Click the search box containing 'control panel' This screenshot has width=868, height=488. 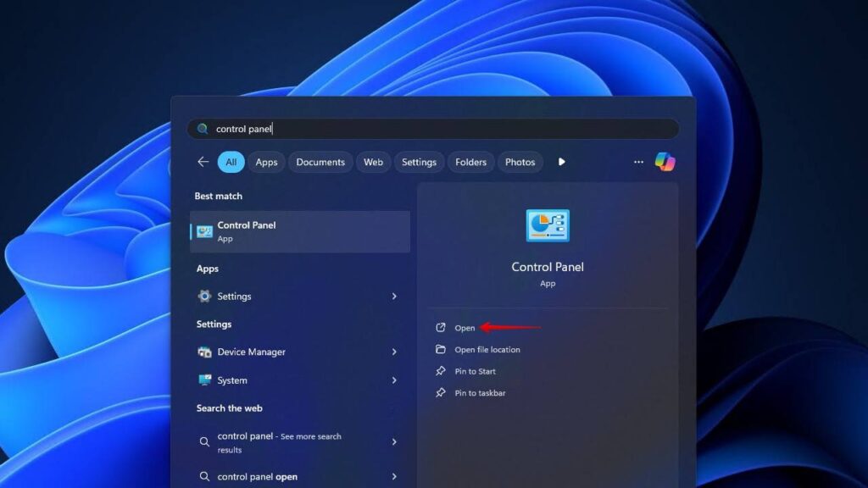432,129
